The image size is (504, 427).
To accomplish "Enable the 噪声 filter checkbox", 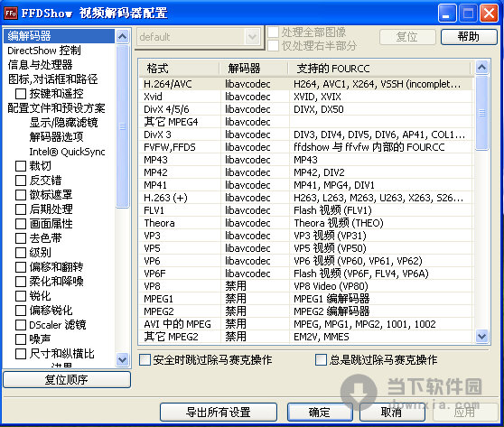I will point(21,339).
